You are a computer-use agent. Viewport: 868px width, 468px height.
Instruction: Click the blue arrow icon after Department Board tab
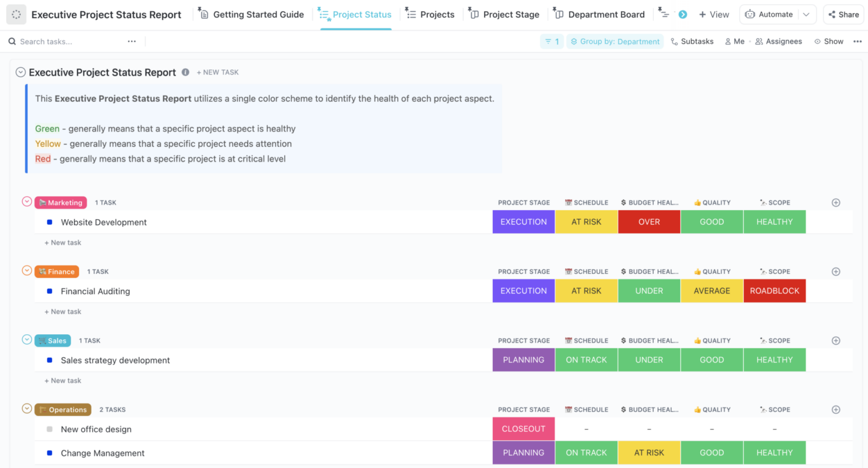pyautogui.click(x=683, y=14)
